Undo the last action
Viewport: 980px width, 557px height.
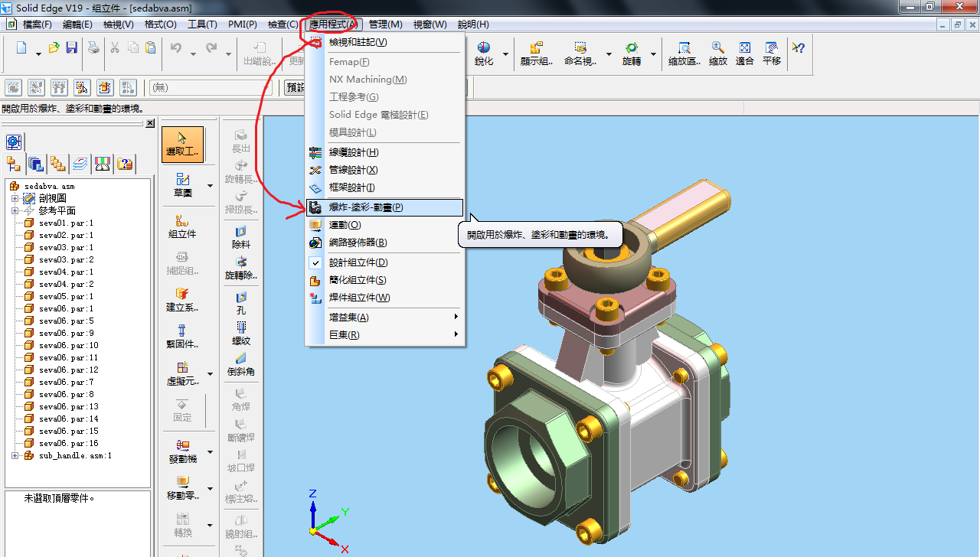pyautogui.click(x=175, y=48)
